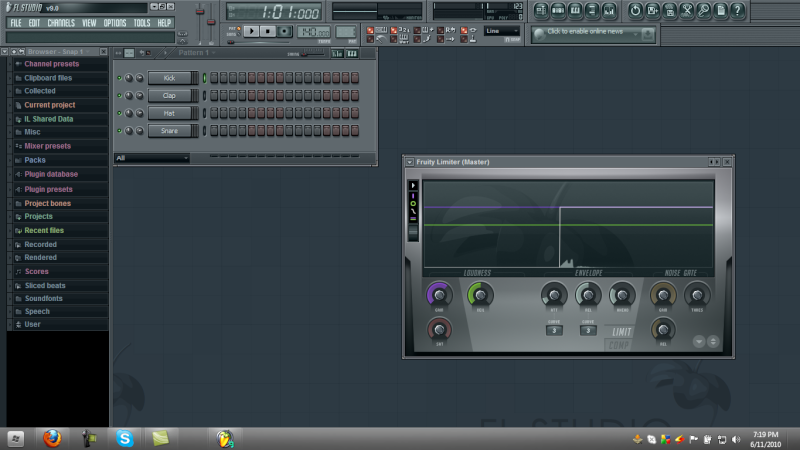Open help with the question mark icon
The width and height of the screenshot is (800, 450).
coord(737,10)
